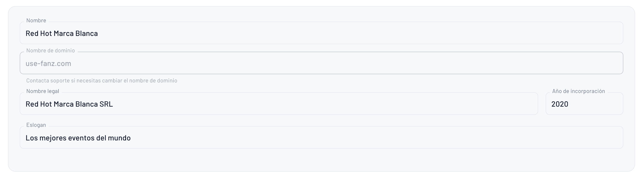This screenshot has width=644, height=178.
Task: Click the word "Hot" in Nombre field
Action: pyautogui.click(x=46, y=34)
